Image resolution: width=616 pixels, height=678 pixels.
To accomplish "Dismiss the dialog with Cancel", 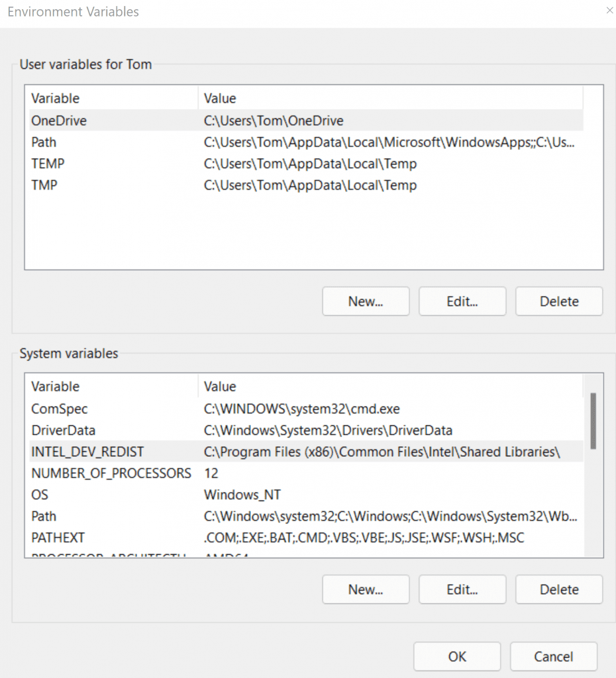I will (x=553, y=656).
